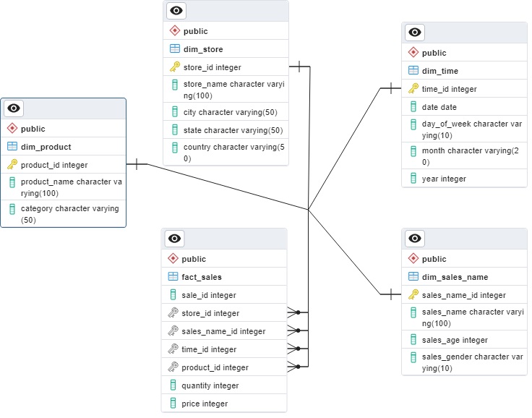Click the product_id key icon in dim_product
The height and width of the screenshot is (418, 532).
click(12, 165)
